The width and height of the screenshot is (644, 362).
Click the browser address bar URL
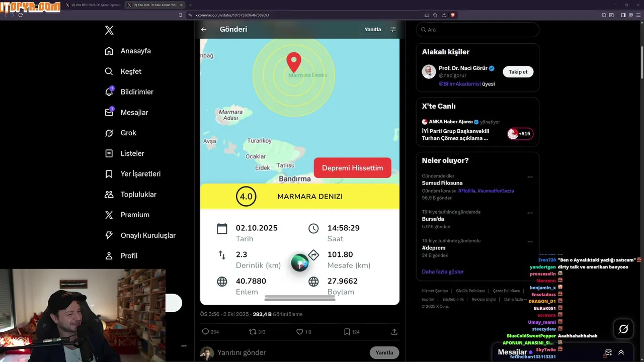pos(232,15)
